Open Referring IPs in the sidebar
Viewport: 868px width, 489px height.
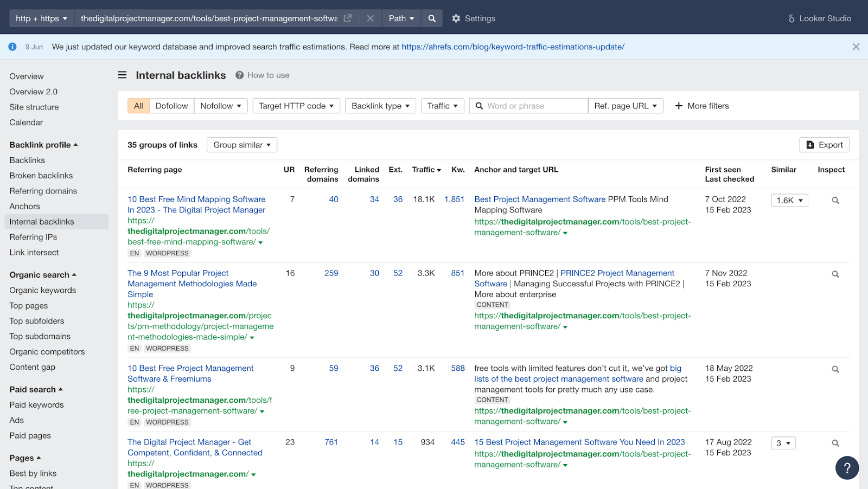pos(33,237)
